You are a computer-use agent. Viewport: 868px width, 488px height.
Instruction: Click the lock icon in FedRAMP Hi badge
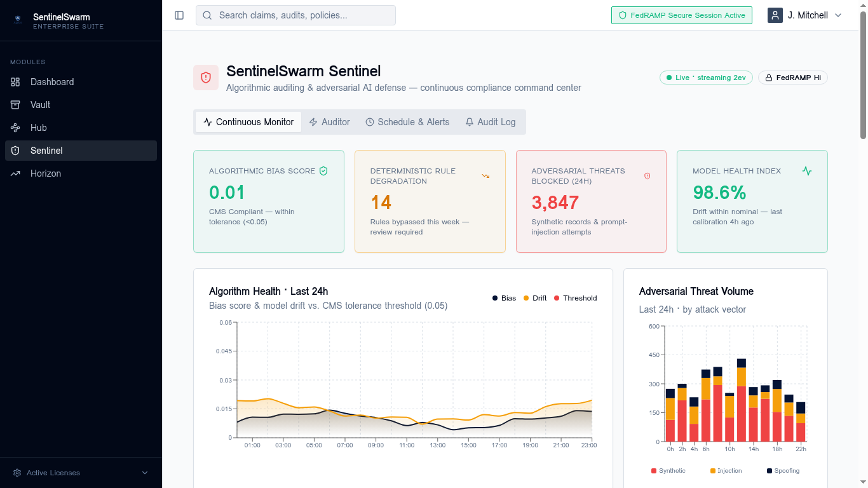coord(769,78)
